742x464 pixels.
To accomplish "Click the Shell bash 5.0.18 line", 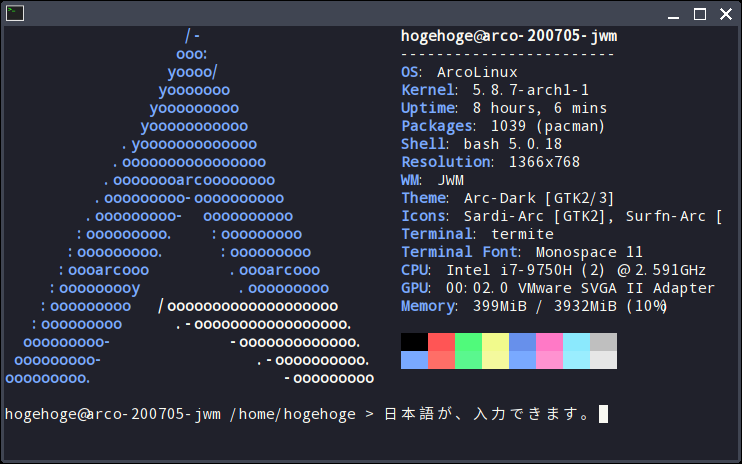I will click(481, 144).
